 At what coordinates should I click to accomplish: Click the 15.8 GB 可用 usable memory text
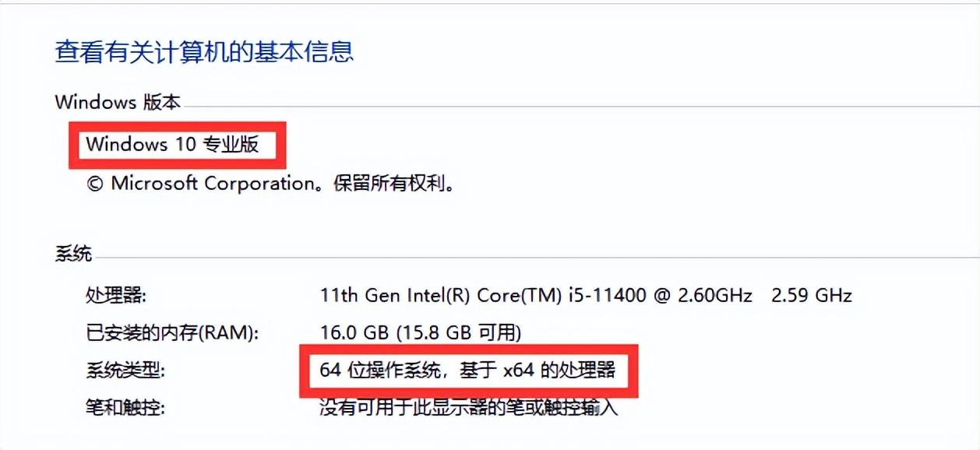459,333
